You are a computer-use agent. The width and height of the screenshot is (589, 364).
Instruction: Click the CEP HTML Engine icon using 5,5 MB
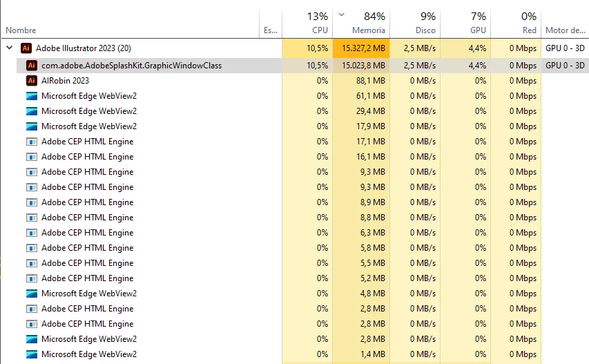[x=32, y=263]
